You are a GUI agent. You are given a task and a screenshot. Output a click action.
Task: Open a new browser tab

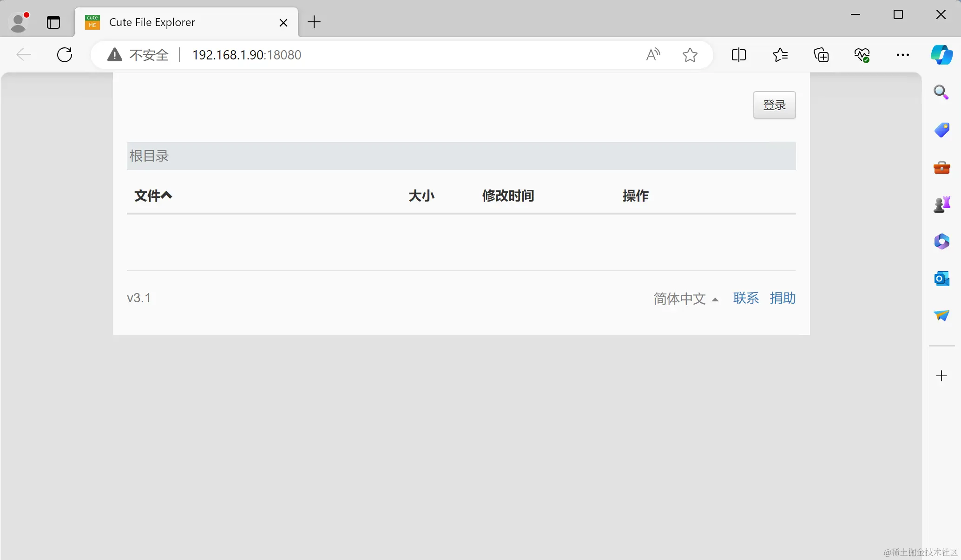[x=314, y=22]
